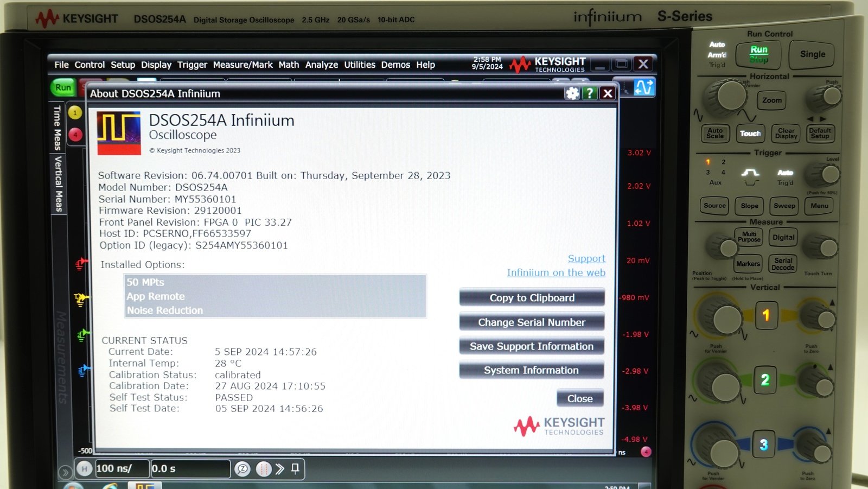Click the Change Serial Number button
The width and height of the screenshot is (868, 489).
[532, 322]
